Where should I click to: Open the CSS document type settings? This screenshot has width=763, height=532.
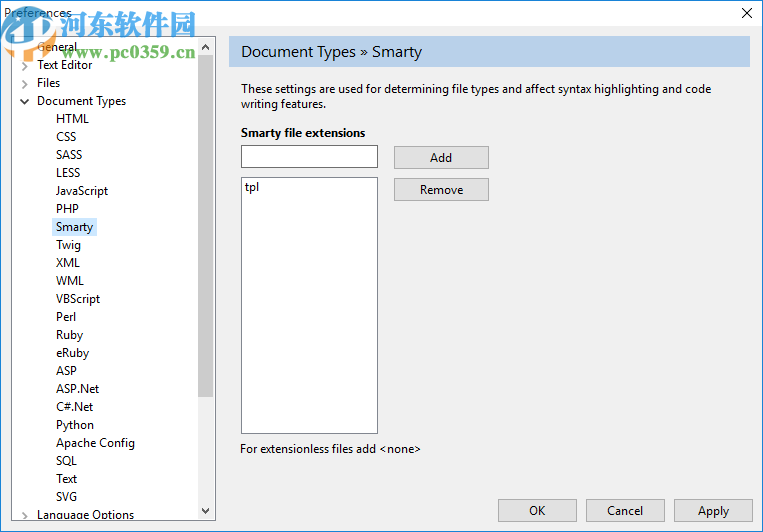[66, 137]
